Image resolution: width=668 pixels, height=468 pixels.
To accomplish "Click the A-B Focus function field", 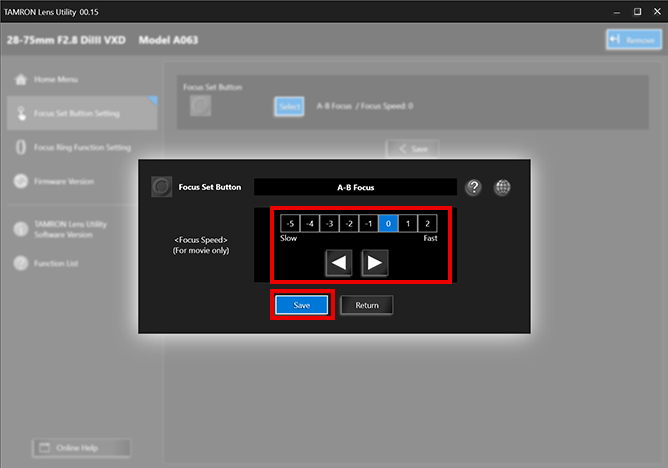I will click(x=355, y=187).
